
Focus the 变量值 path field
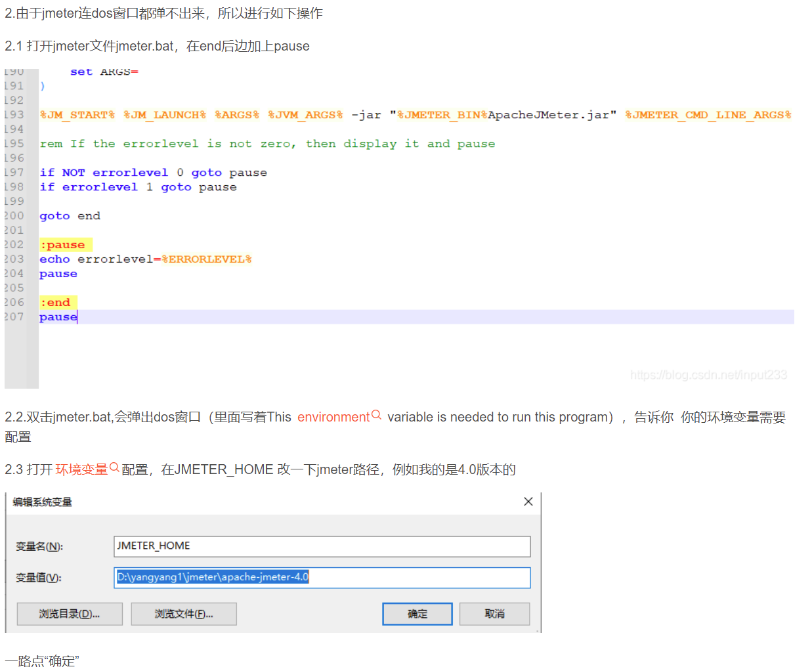point(322,578)
